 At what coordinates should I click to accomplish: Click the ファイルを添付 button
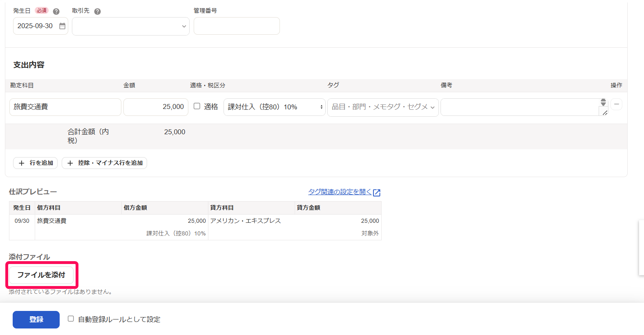tap(41, 275)
